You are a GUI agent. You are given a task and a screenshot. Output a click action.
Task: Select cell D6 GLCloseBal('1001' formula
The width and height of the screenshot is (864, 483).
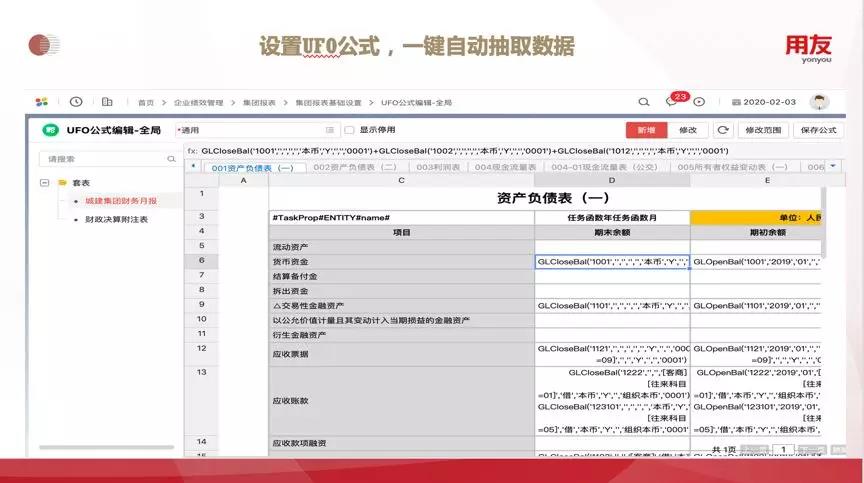tap(612, 262)
